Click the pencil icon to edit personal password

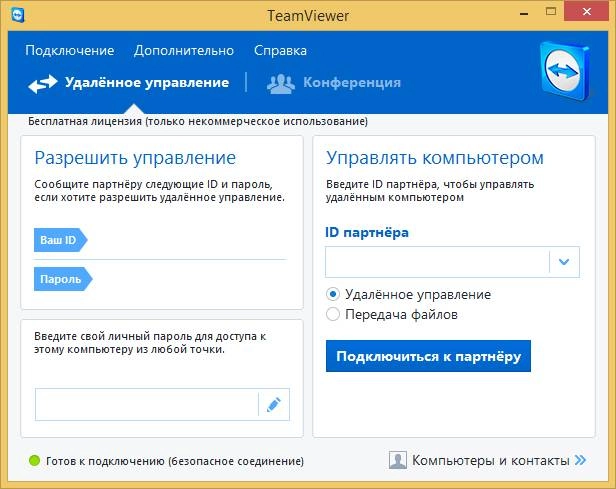[x=274, y=405]
